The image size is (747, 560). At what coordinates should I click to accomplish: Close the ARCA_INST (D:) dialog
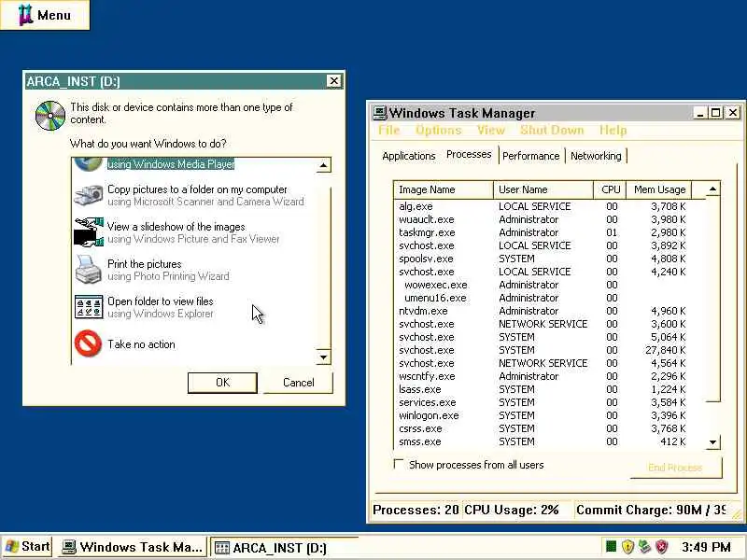[x=334, y=81]
